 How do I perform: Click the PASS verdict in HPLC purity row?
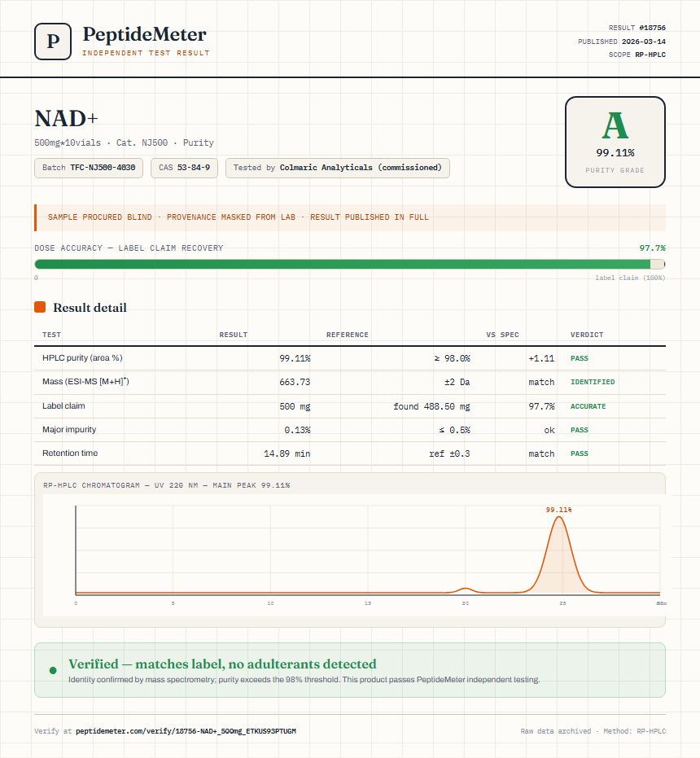pyautogui.click(x=580, y=358)
